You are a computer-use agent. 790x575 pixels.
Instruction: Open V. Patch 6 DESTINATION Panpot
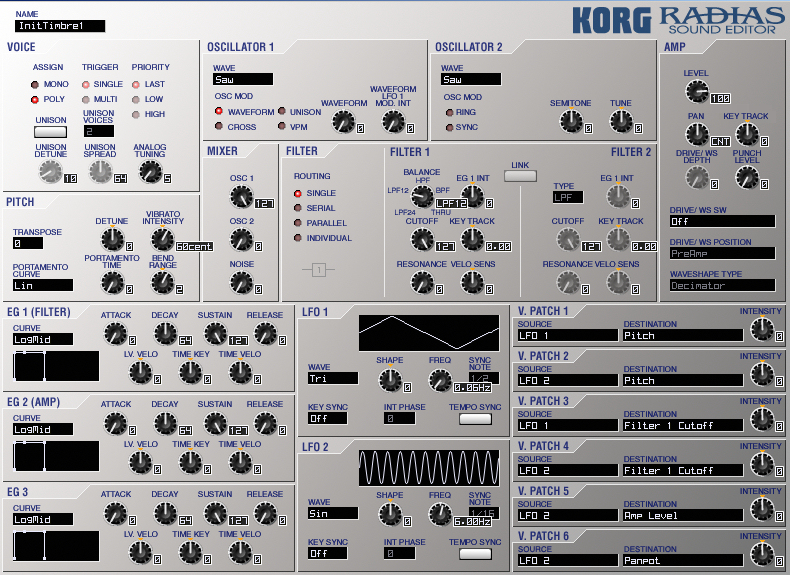[x=683, y=560]
